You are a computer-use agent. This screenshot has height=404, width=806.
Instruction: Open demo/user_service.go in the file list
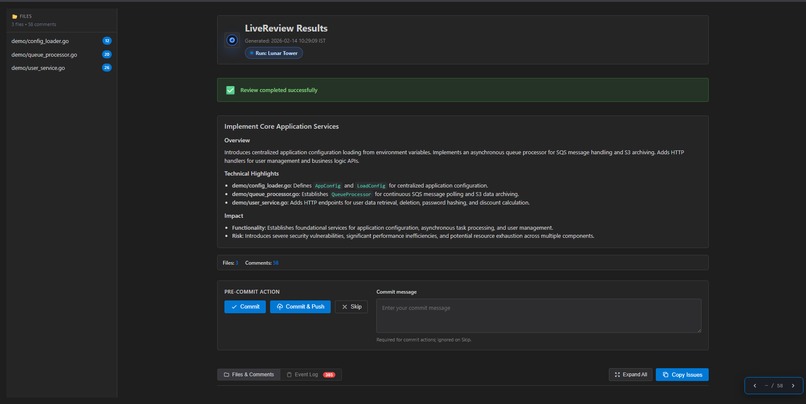(x=62, y=68)
